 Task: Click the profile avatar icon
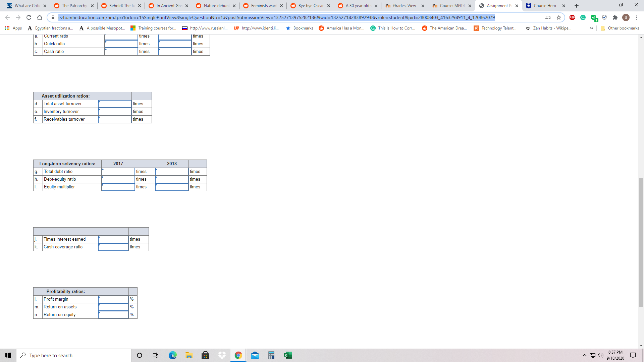(x=626, y=17)
